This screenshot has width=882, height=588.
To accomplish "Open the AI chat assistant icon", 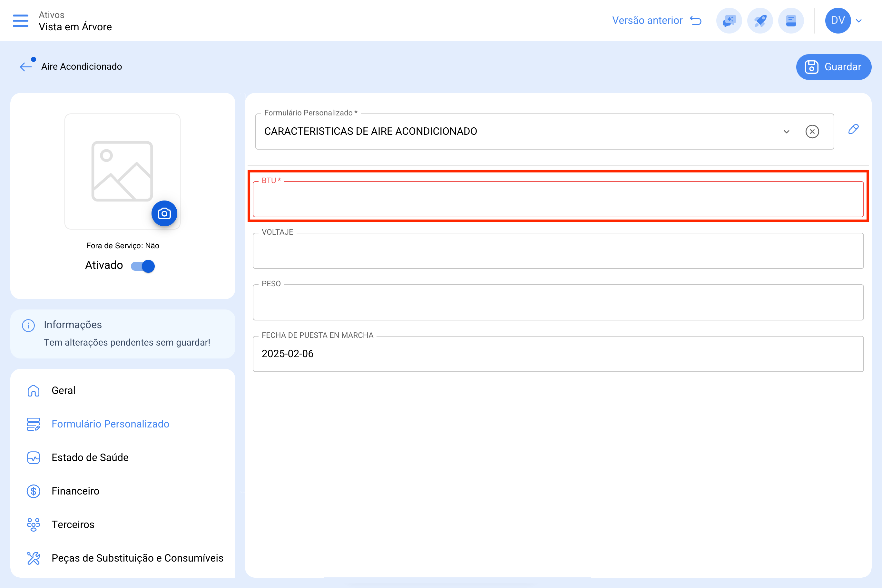I will coord(729,21).
